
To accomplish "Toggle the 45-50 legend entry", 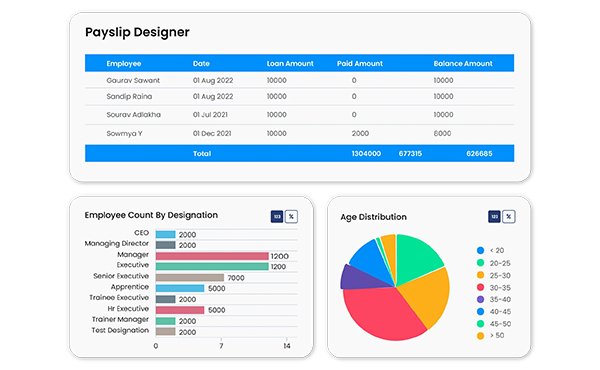I will 494,324.
